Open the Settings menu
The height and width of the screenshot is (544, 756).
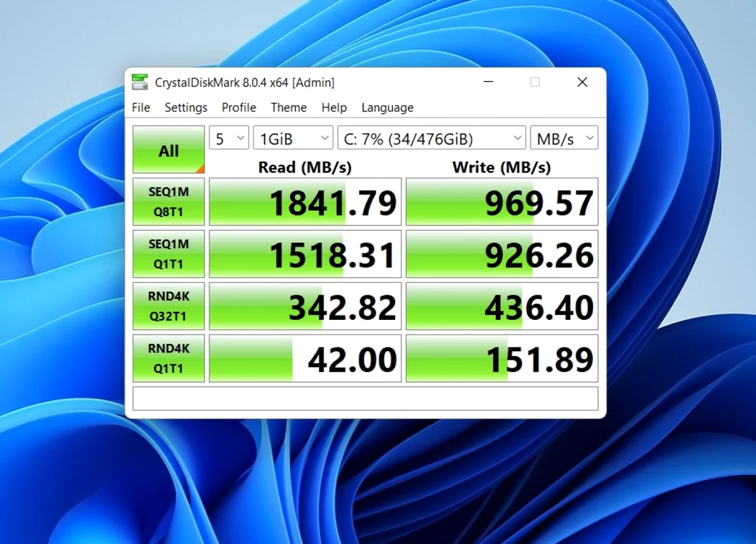coord(186,107)
